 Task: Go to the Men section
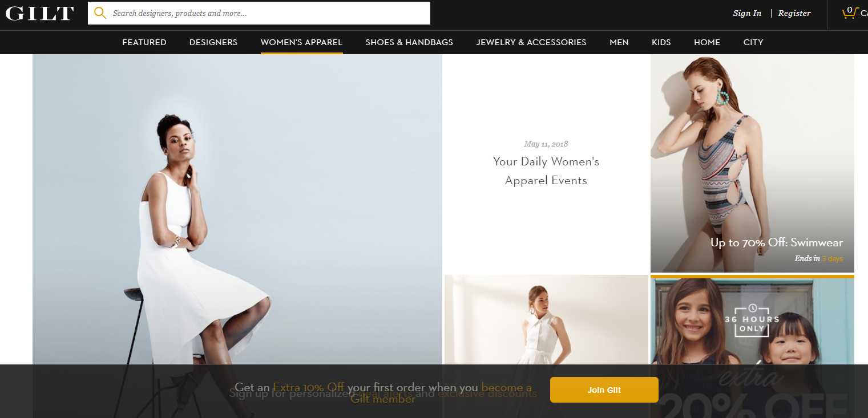tap(619, 42)
